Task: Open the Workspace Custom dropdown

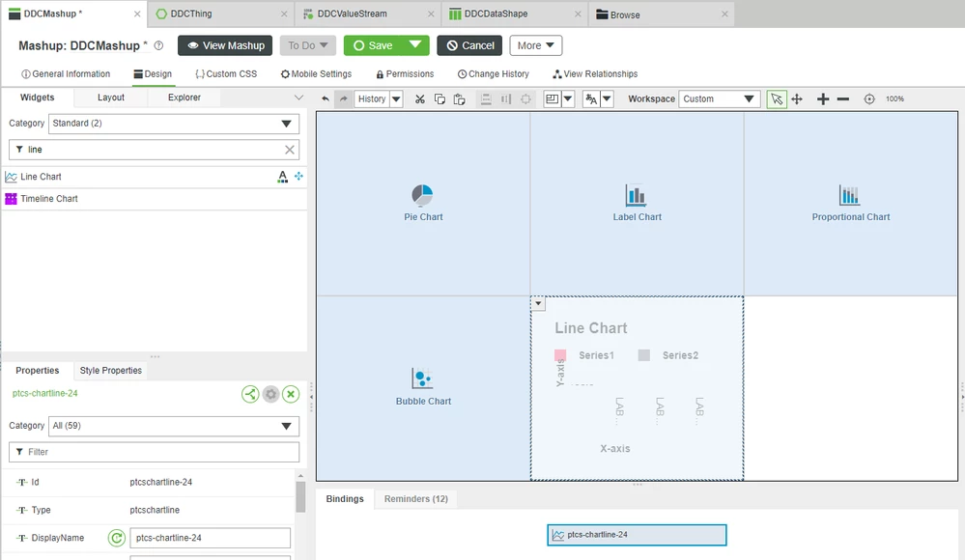Action: (x=720, y=98)
